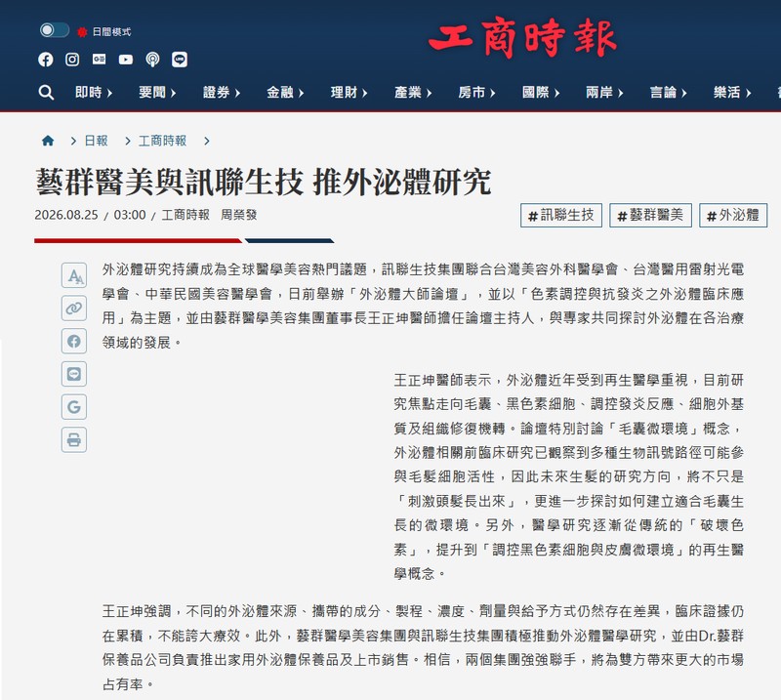Screen dimensions: 781x700
Task: Click the author name 周榮發
Action: point(239,215)
